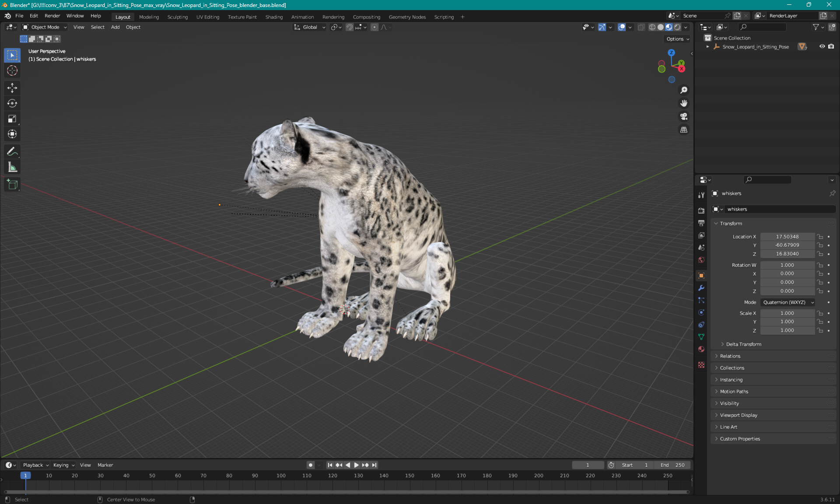Choose the Select Box tool

[x=12, y=55]
